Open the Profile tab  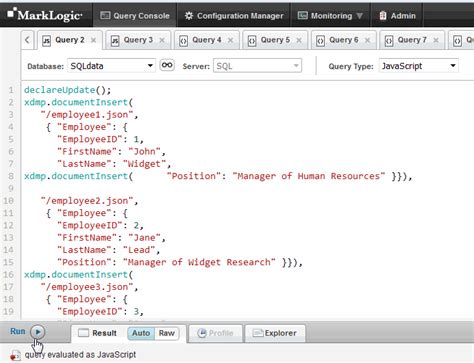215,333
